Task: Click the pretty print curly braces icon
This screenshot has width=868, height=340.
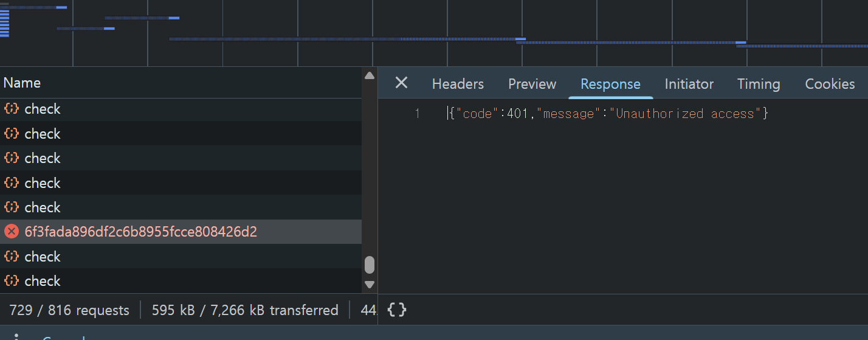Action: click(x=396, y=310)
